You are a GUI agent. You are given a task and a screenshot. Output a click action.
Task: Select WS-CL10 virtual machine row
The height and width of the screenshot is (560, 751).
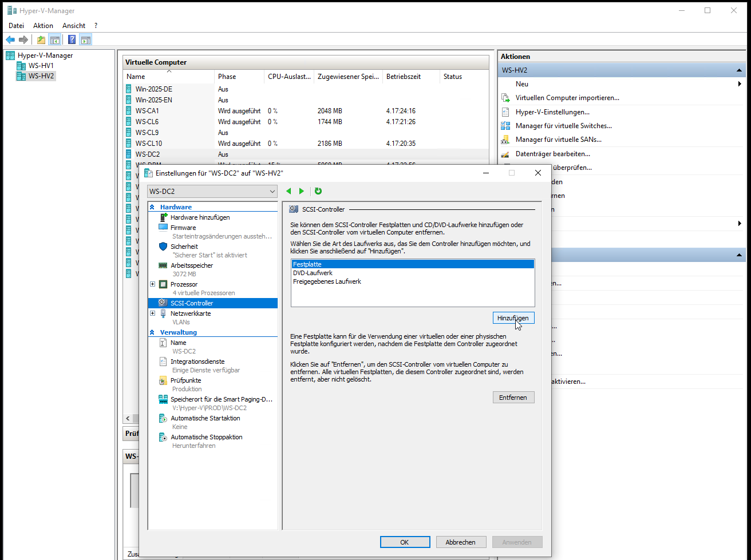click(x=306, y=144)
